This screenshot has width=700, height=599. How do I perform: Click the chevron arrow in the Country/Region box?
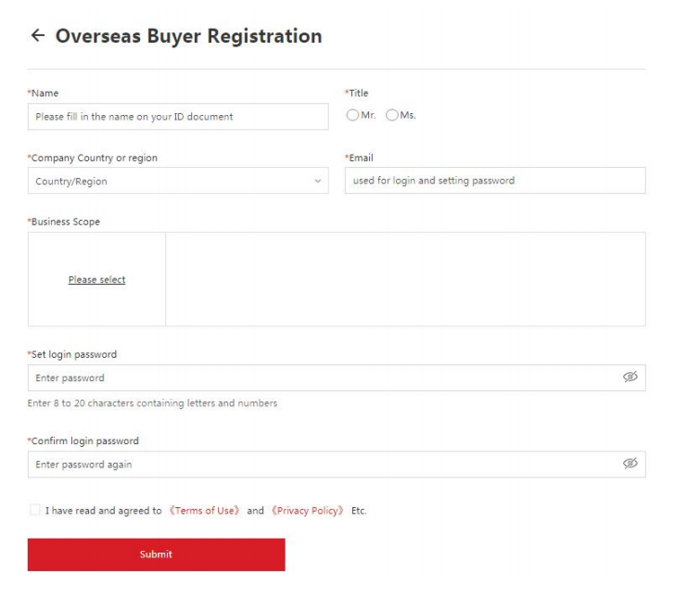(x=318, y=181)
